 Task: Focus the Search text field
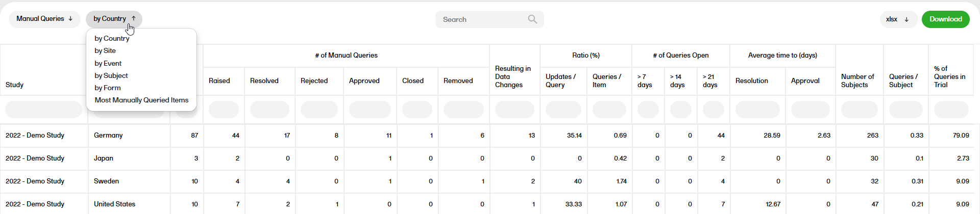pyautogui.click(x=482, y=19)
